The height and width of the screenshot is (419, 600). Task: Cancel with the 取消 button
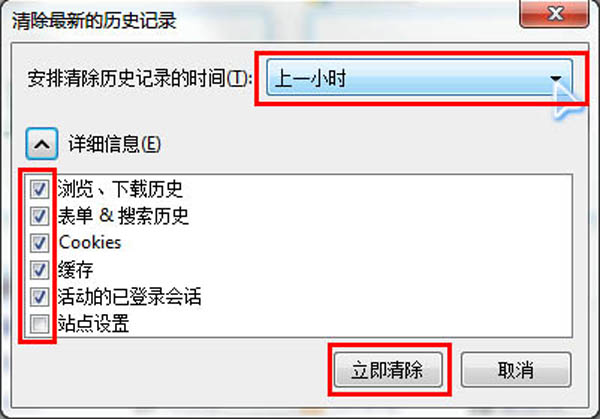coord(516,370)
